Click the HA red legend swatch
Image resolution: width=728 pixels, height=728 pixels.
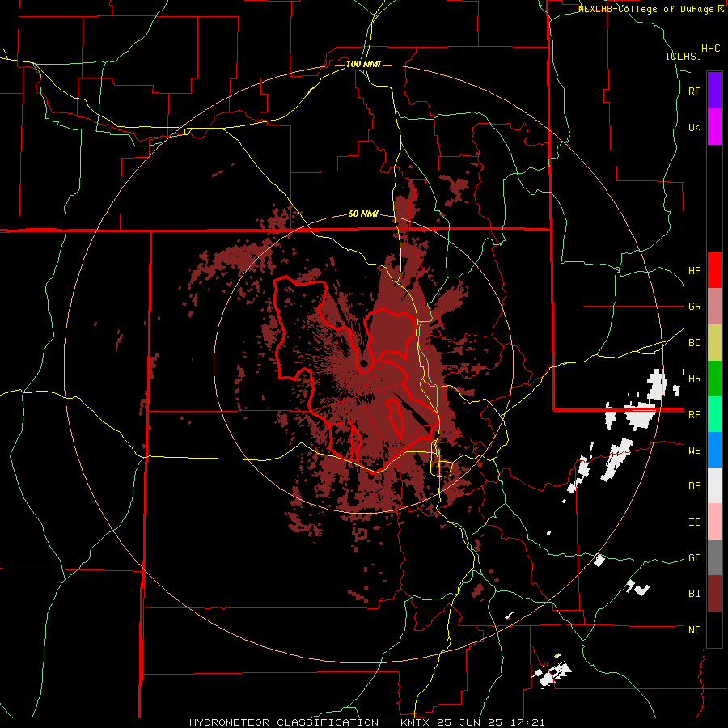714,270
